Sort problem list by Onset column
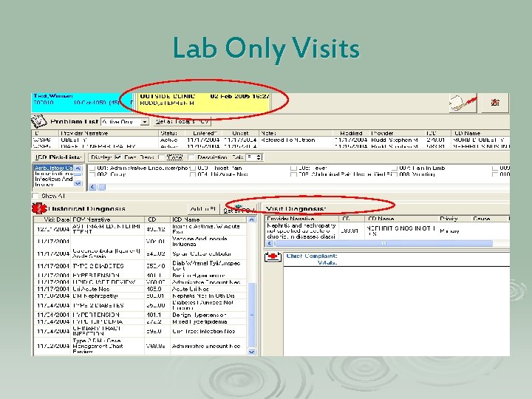 pyautogui.click(x=241, y=133)
